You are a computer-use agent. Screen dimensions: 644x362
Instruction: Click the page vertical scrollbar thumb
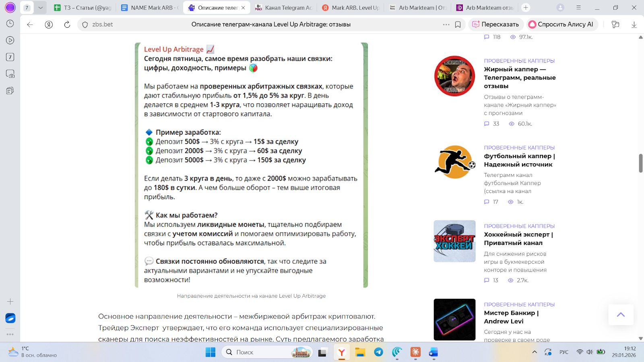click(640, 163)
